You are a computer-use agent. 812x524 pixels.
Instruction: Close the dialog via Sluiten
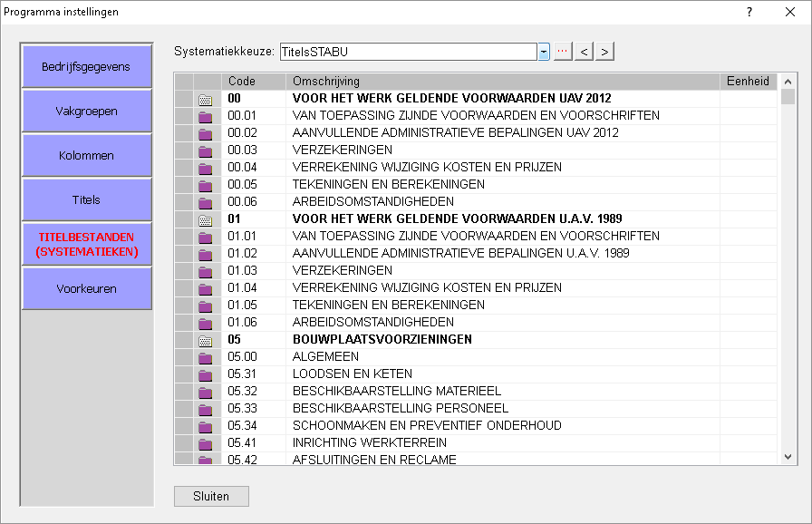click(211, 496)
